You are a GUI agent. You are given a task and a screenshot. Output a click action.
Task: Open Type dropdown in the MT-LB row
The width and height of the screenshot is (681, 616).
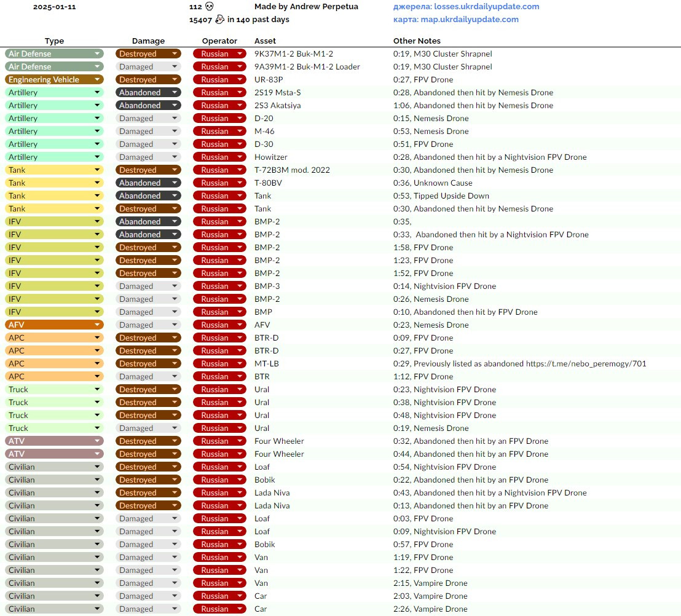click(54, 363)
